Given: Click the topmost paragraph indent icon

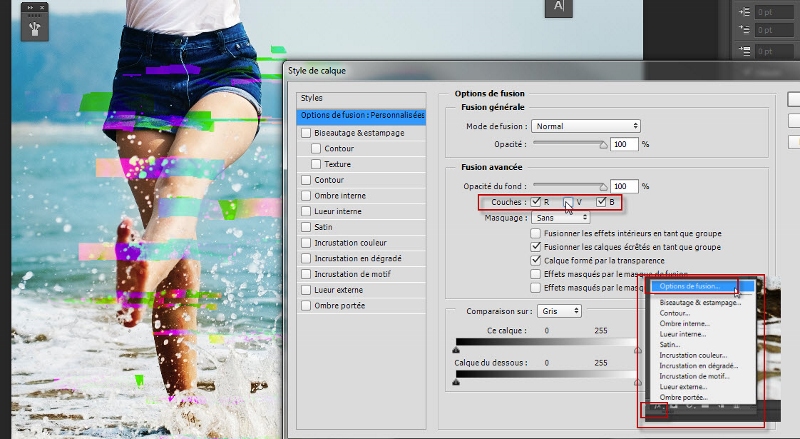Looking at the screenshot, I should coord(743,12).
